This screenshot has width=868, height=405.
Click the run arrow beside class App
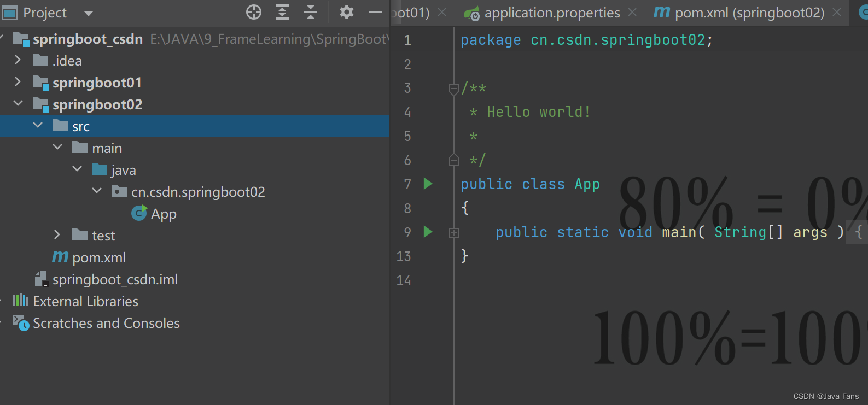point(428,184)
